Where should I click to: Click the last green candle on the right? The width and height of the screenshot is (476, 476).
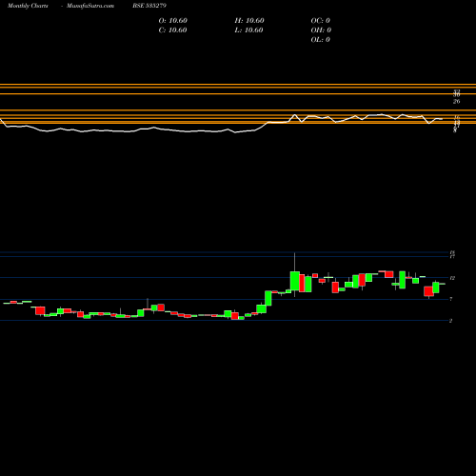(x=436, y=288)
